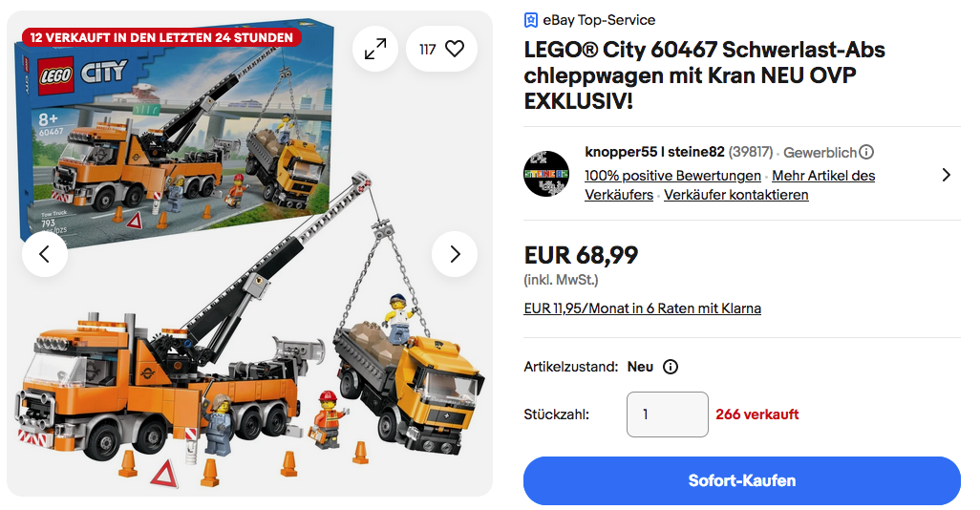Open info icon beside Artikelzustand Neu
This screenshot has width=980, height=510.
click(x=671, y=367)
